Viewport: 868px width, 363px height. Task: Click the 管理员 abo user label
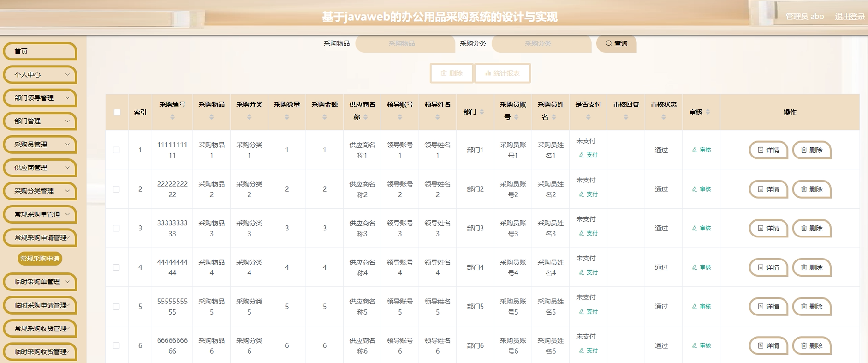pos(805,17)
